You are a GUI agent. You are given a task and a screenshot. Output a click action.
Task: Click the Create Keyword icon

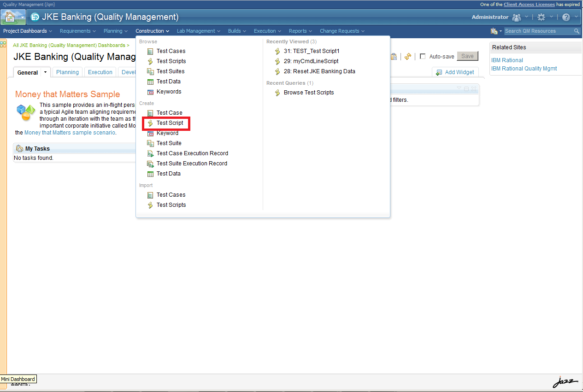(x=150, y=133)
